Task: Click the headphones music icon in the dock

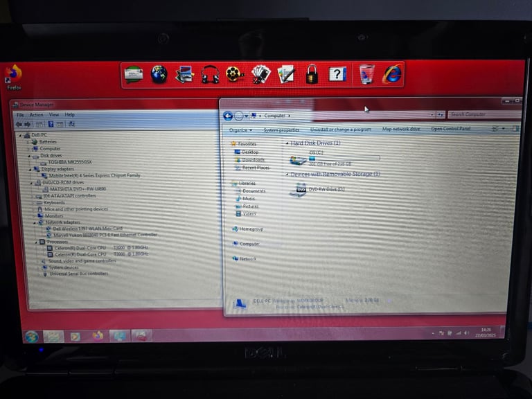Action: pyautogui.click(x=210, y=74)
